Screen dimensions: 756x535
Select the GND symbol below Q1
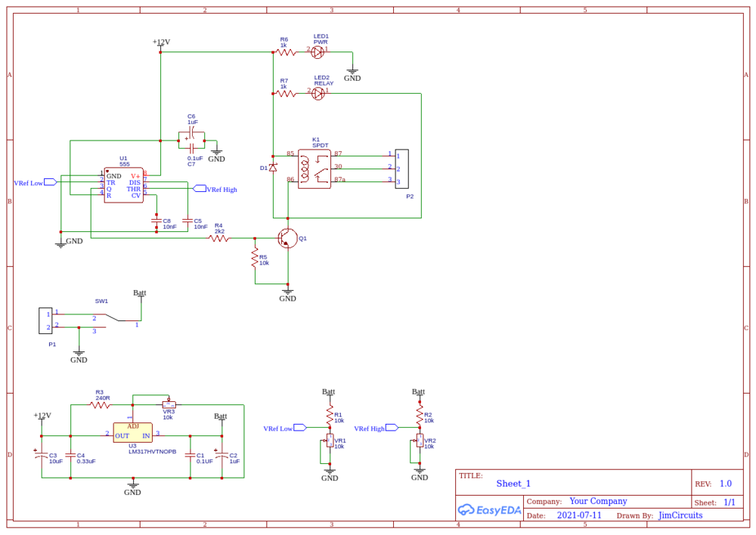pos(287,291)
